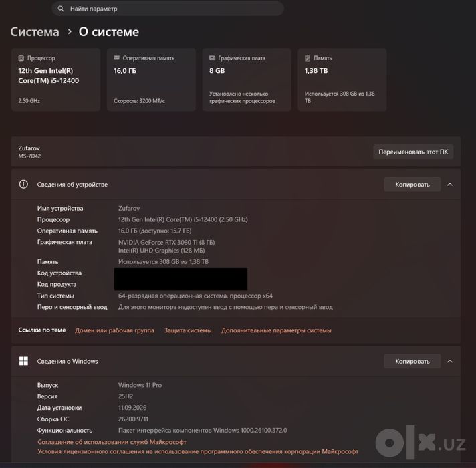Click the Оперативная память card icon
This screenshot has height=468, width=476.
(116, 57)
